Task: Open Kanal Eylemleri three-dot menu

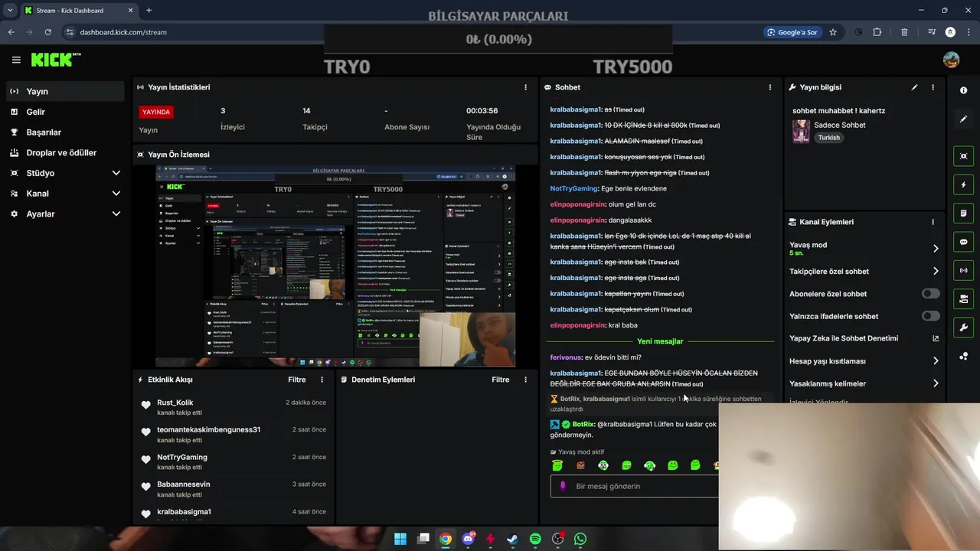Action: 933,222
